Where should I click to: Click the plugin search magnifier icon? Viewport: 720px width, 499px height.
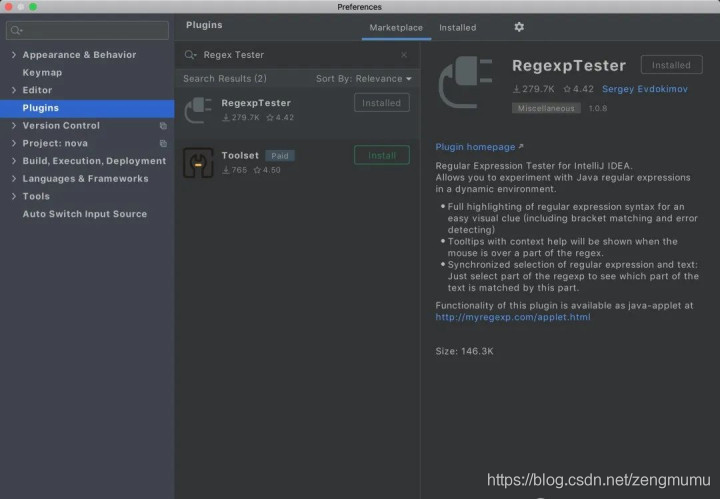(190, 55)
